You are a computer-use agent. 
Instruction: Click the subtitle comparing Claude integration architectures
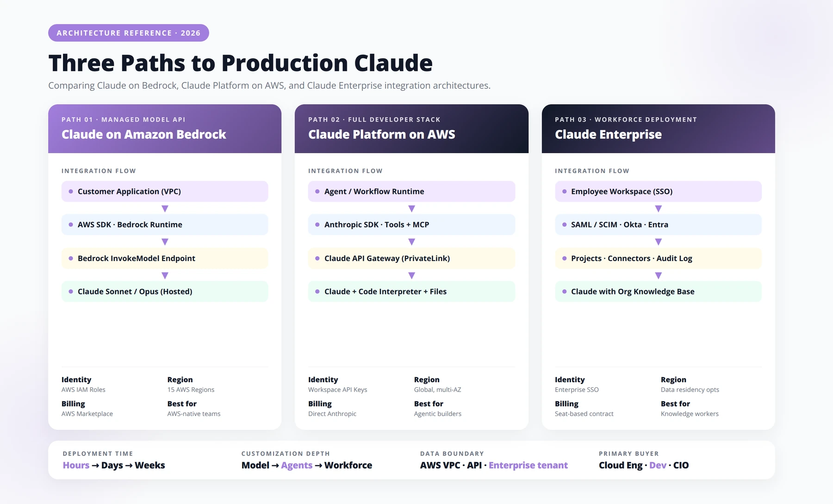click(x=269, y=86)
